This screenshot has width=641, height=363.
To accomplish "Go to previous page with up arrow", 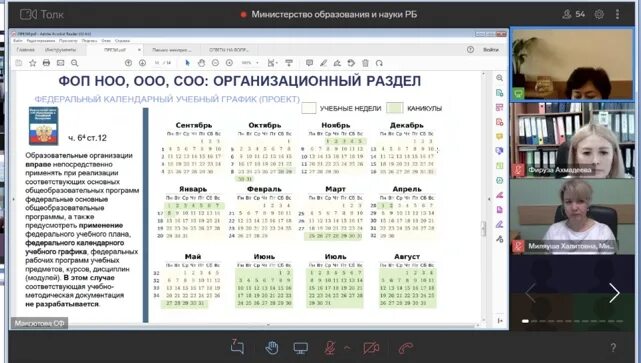I will [128, 63].
